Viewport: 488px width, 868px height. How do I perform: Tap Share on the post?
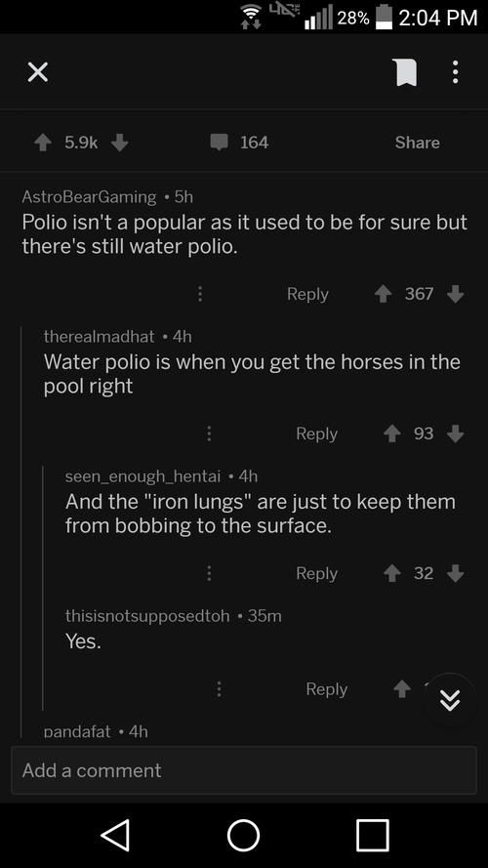click(x=417, y=143)
